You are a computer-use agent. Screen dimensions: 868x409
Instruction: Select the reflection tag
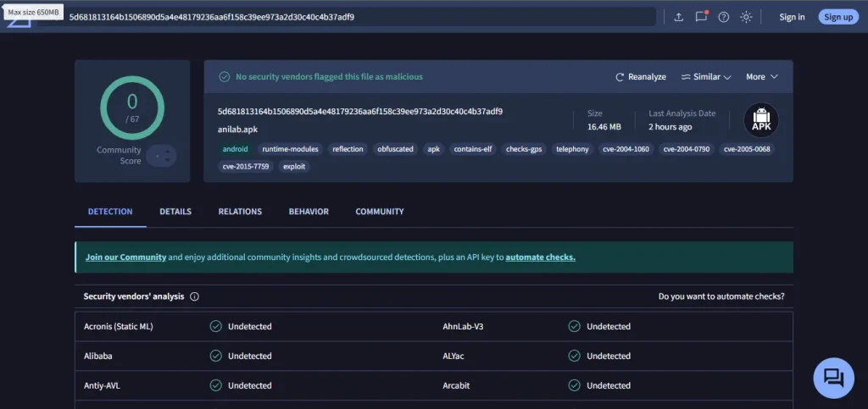click(348, 149)
